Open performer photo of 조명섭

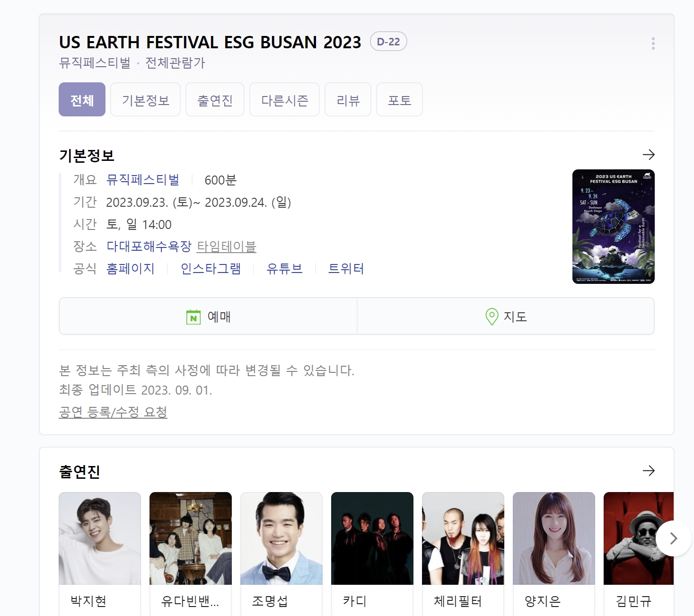pyautogui.click(x=281, y=538)
